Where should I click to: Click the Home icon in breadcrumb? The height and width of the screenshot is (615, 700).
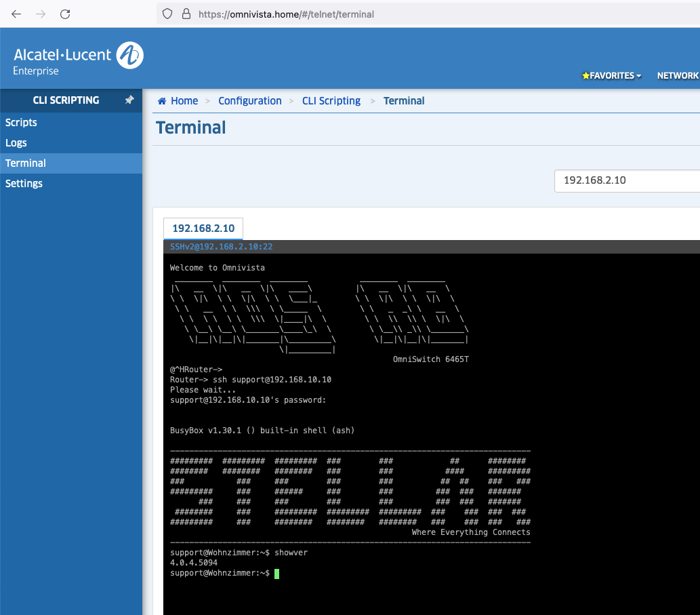pos(162,101)
